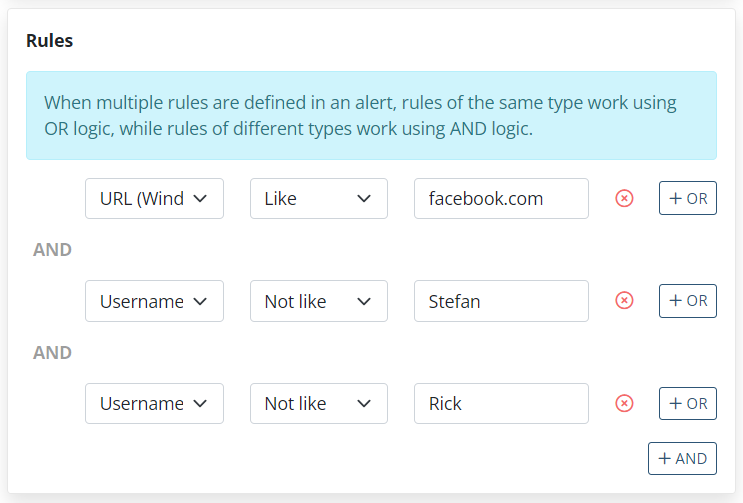Click the Rules section heading
This screenshot has width=743, height=503.
pyautogui.click(x=49, y=41)
